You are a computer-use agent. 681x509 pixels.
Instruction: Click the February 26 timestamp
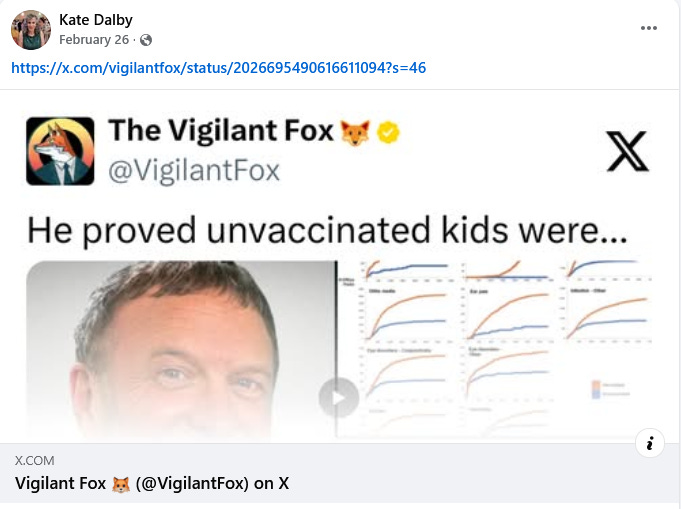point(94,40)
